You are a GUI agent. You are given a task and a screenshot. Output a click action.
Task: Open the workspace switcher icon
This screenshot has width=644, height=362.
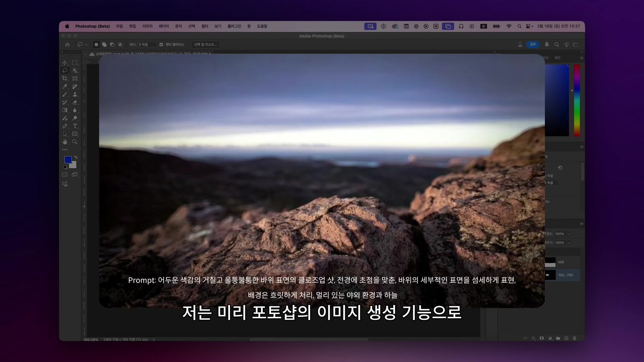click(x=576, y=45)
